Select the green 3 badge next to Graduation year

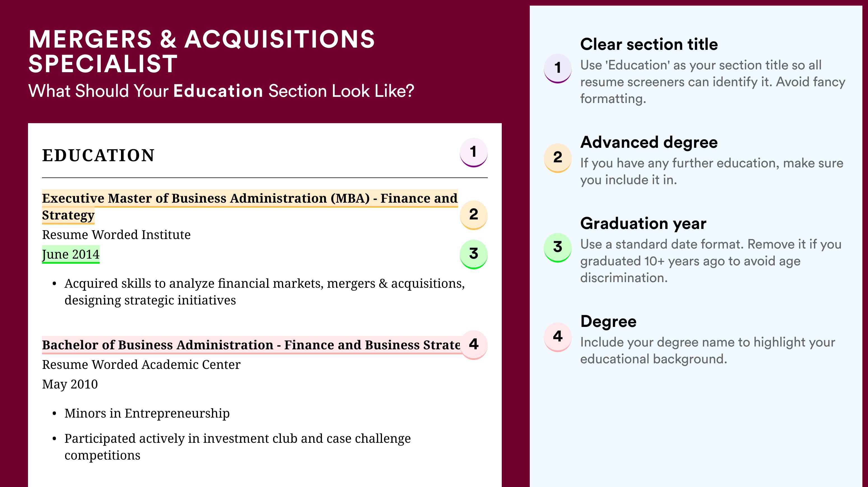tap(558, 247)
